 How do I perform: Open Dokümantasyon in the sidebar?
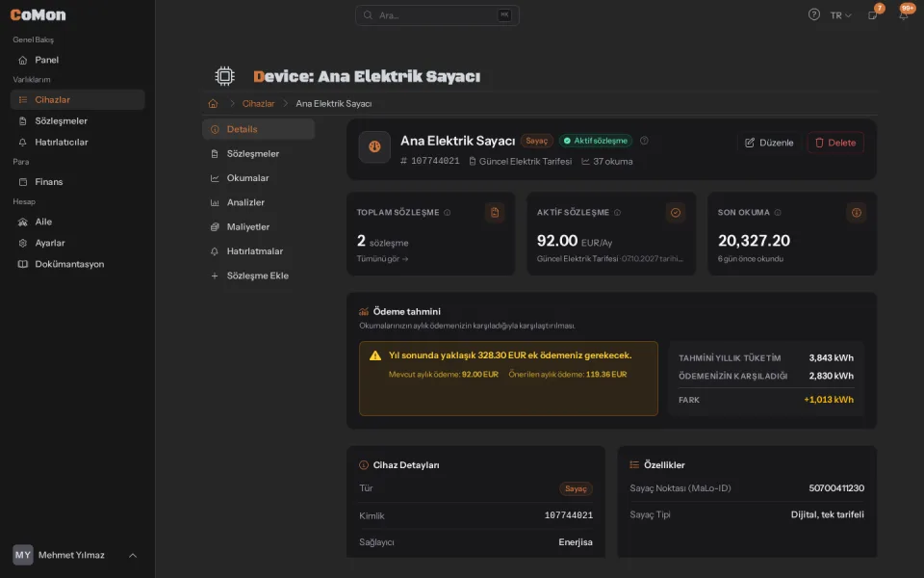pyautogui.click(x=77, y=264)
